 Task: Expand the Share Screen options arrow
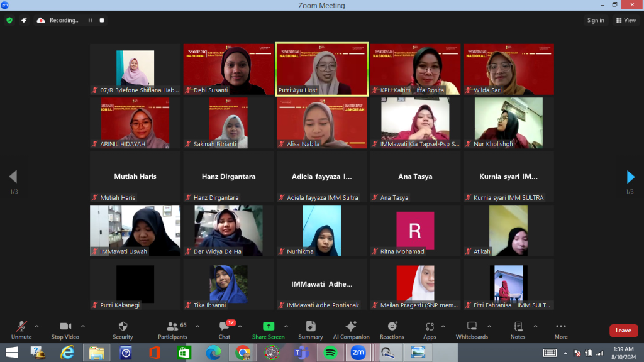pyautogui.click(x=286, y=326)
